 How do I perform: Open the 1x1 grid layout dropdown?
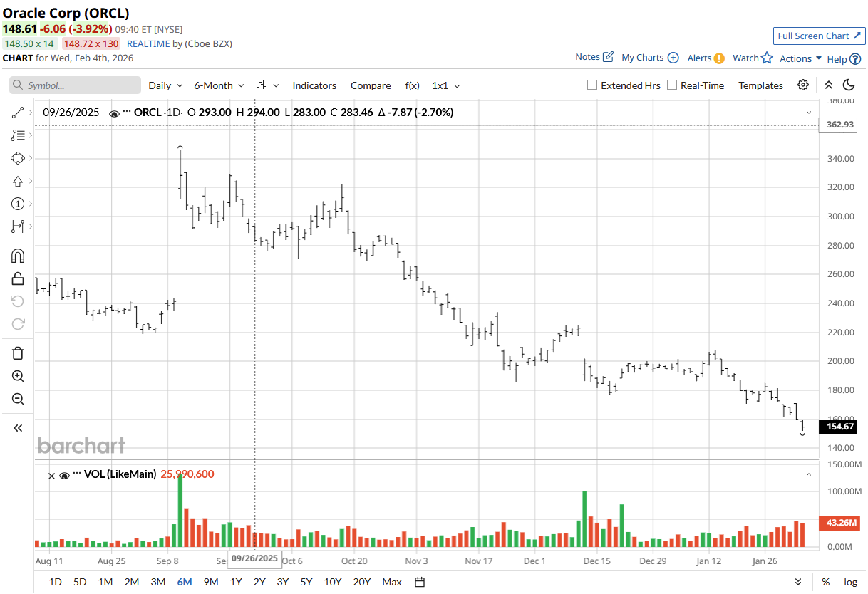pos(446,85)
